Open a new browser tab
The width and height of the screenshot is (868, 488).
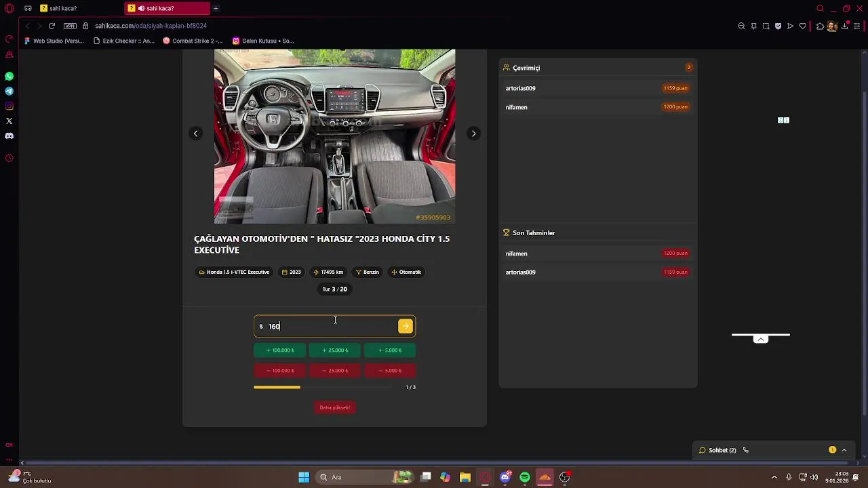pos(216,8)
